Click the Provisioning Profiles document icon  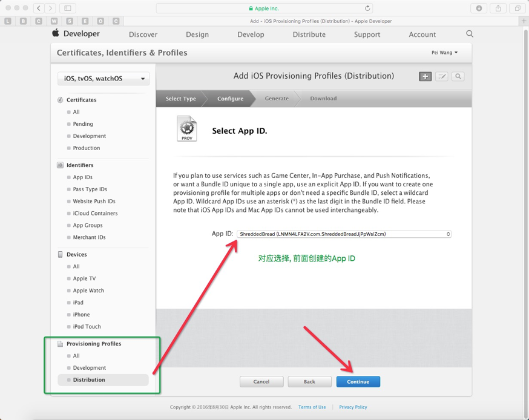point(60,344)
